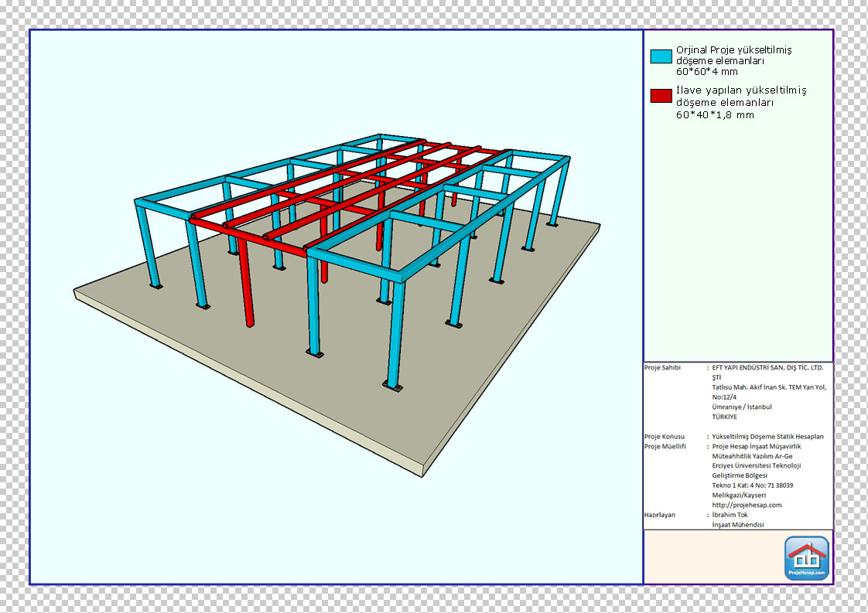Click the ProjeHesap.com house logo
Viewport: 868px width, 613px height.
806,558
